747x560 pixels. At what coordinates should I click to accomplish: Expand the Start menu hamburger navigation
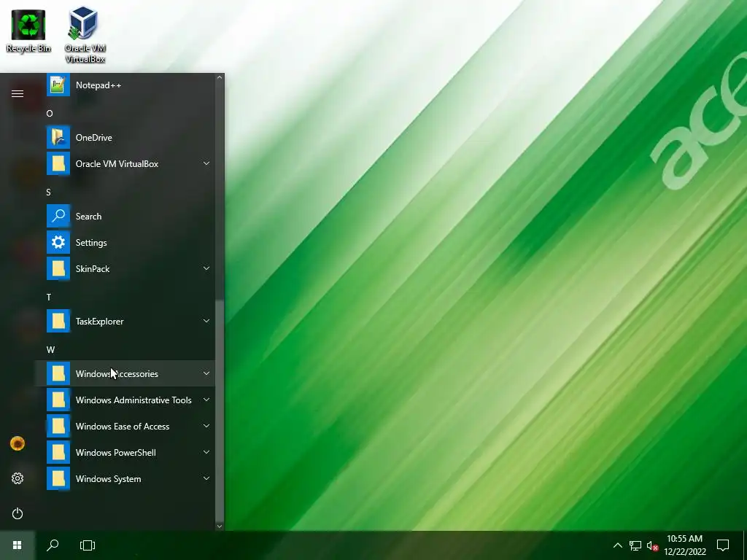pyautogui.click(x=18, y=94)
